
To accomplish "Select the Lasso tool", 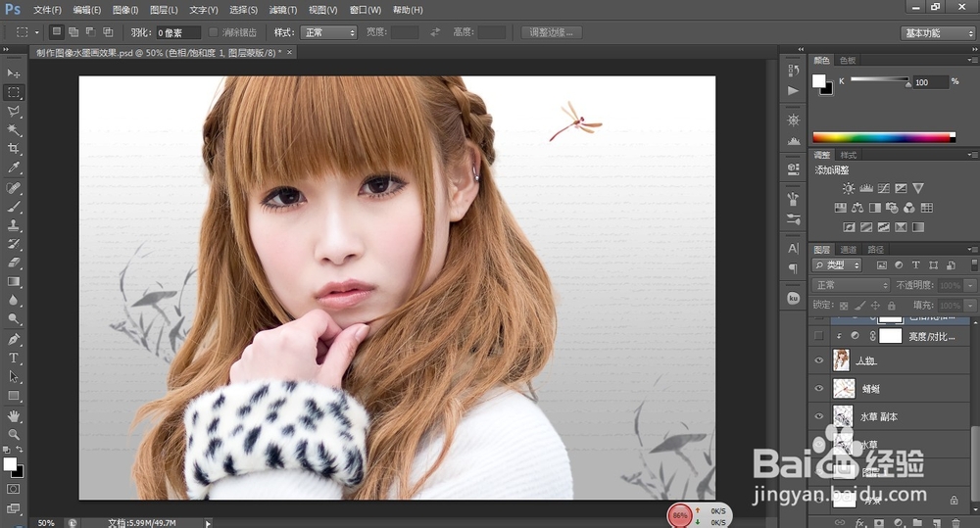I will (13, 112).
